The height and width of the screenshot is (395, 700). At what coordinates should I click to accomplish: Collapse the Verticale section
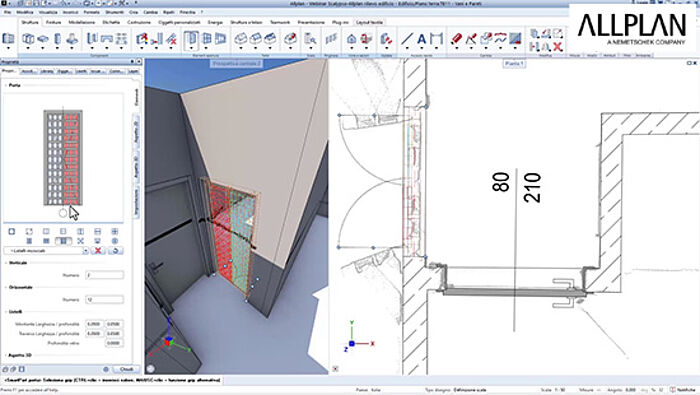point(6,263)
